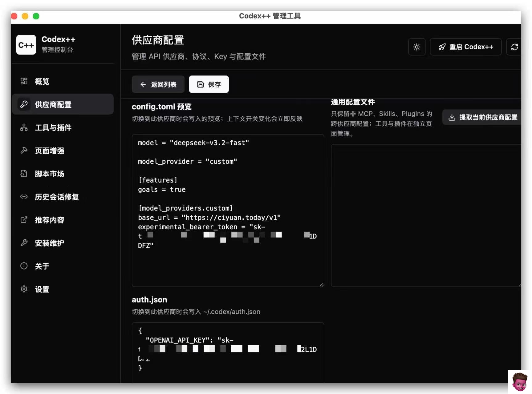
Task: Click the config.toml 预览 heading
Action: [x=162, y=107]
